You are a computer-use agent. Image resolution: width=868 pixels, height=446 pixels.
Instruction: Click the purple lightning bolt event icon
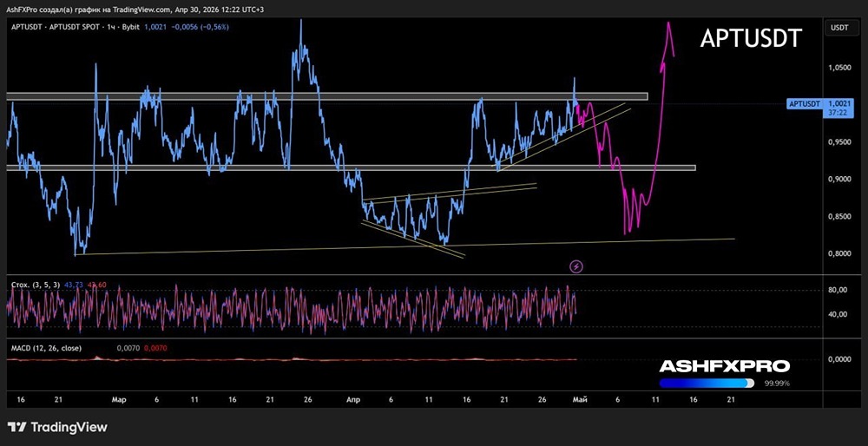click(x=576, y=266)
